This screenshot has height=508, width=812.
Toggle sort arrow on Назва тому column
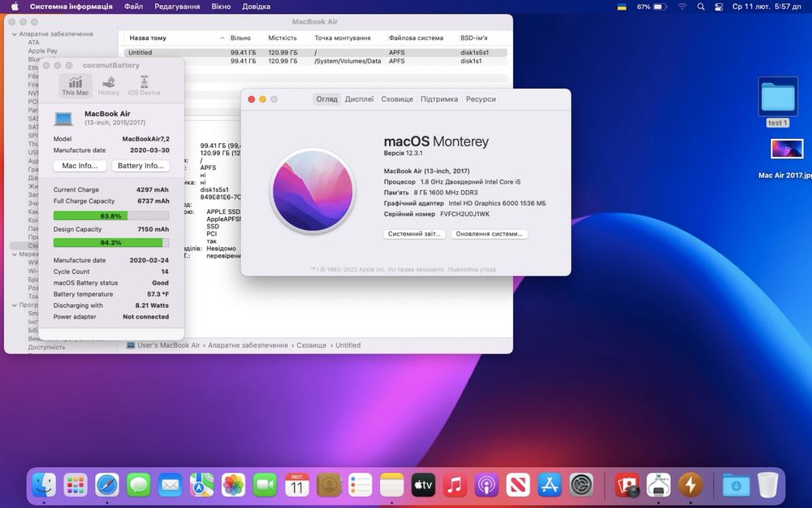tap(222, 38)
